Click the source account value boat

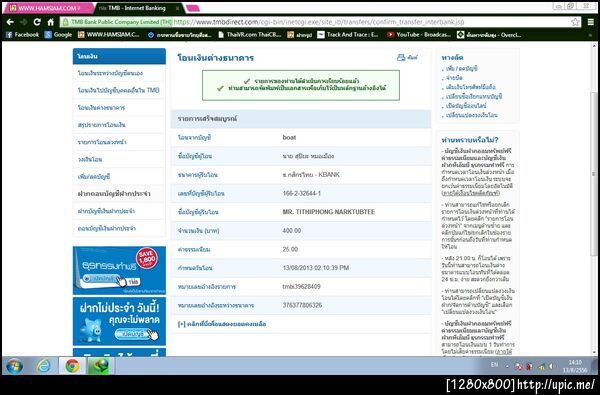tap(289, 137)
